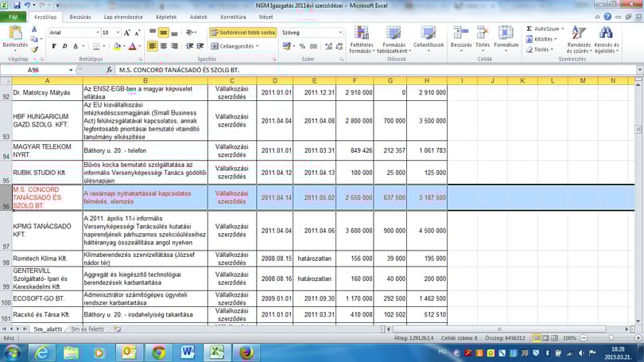Click the Save icon in quick access toolbar
This screenshot has height=362, width=644.
pyautogui.click(x=17, y=6)
